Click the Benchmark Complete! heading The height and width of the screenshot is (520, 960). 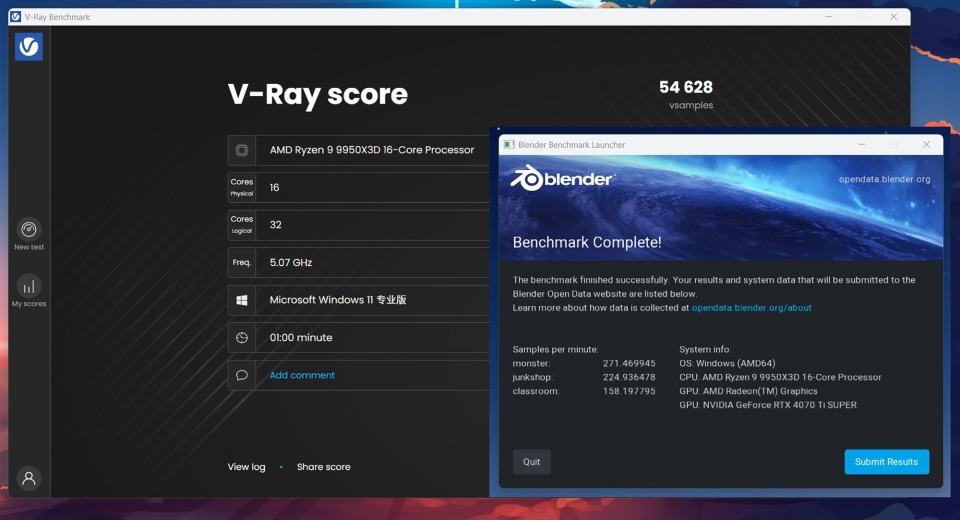(587, 242)
